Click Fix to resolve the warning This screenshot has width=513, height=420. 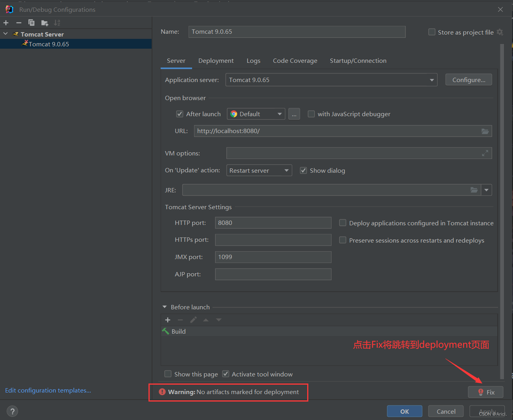point(486,392)
